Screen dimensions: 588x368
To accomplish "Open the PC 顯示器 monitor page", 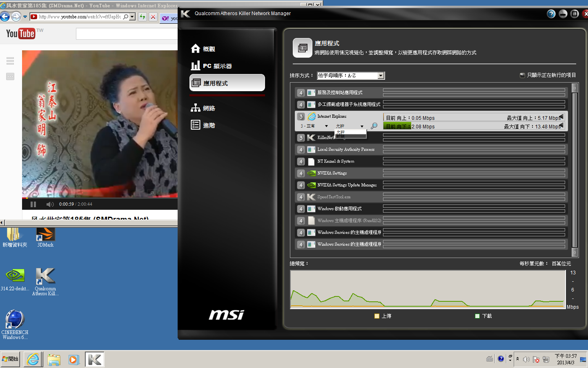I will pos(212,66).
